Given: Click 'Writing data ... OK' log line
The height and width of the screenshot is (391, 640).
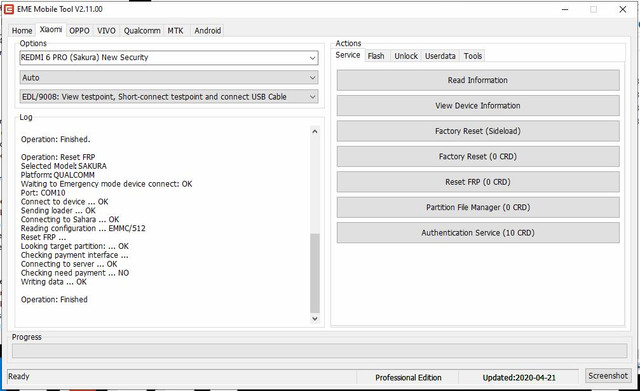Looking at the screenshot, I should click(53, 282).
